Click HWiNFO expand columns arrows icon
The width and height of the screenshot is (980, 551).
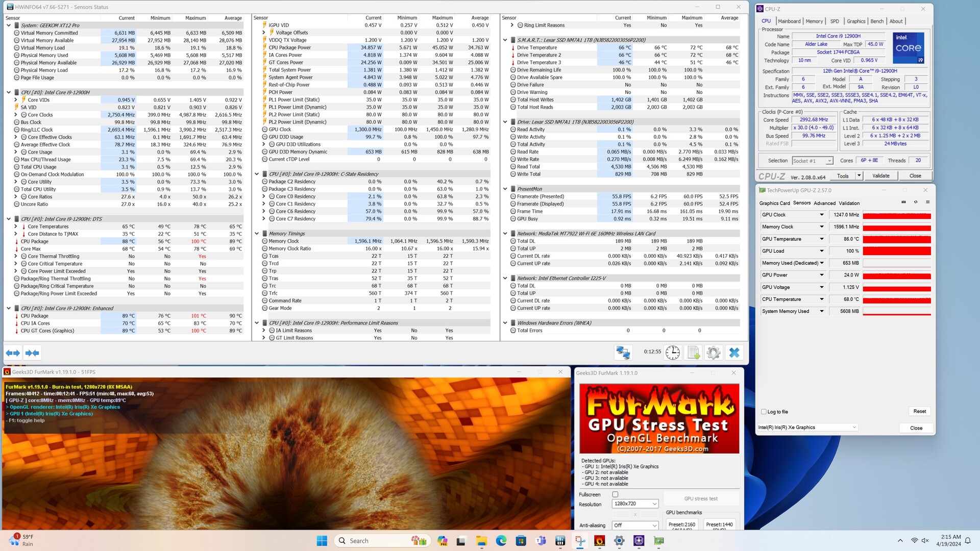click(13, 353)
